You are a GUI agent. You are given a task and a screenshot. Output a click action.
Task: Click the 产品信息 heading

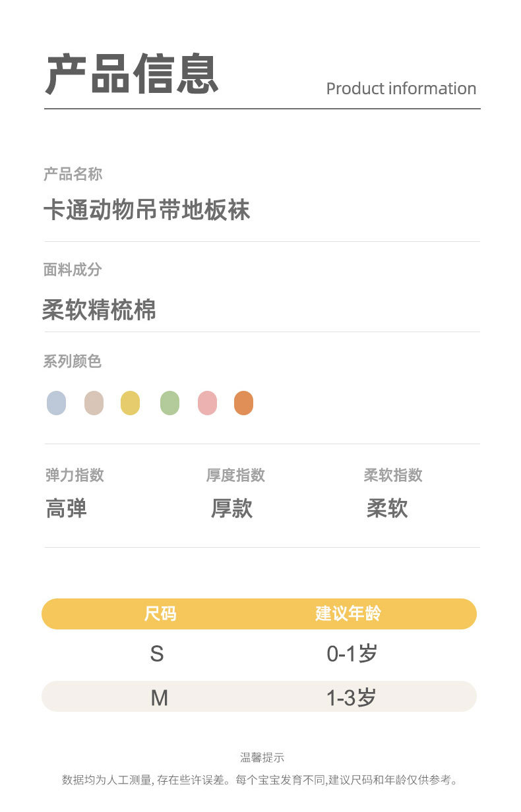coord(132,74)
